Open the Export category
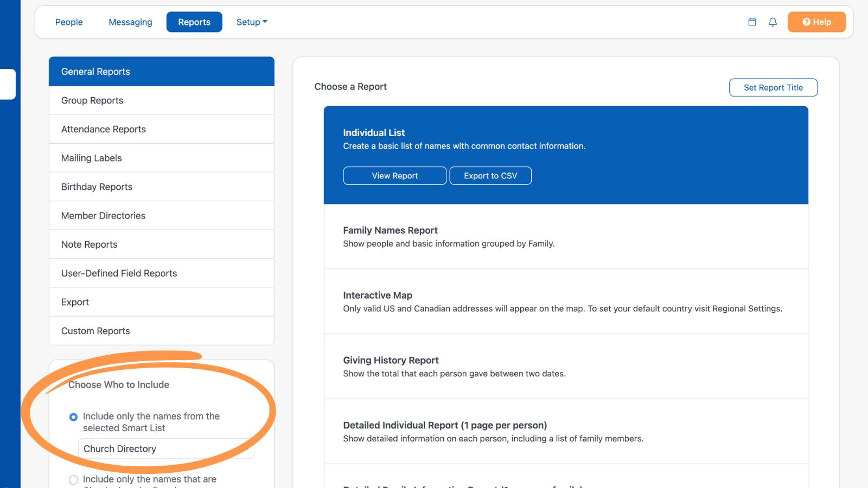 point(162,301)
